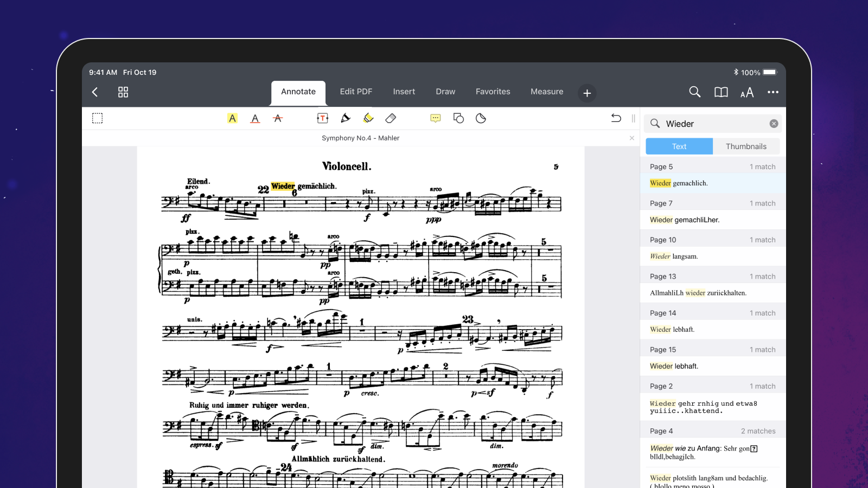Select the text box tool
The height and width of the screenshot is (488, 868).
(323, 118)
